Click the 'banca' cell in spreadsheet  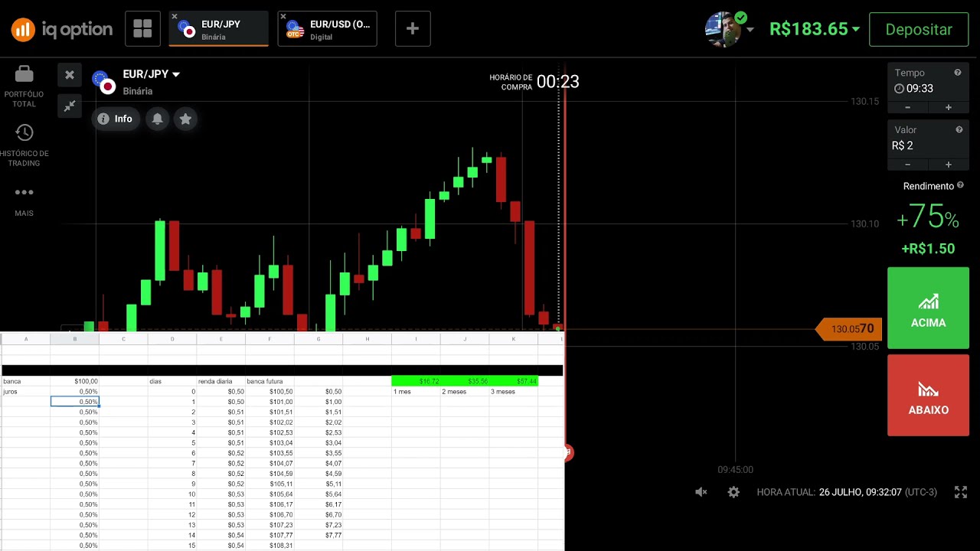pos(26,381)
